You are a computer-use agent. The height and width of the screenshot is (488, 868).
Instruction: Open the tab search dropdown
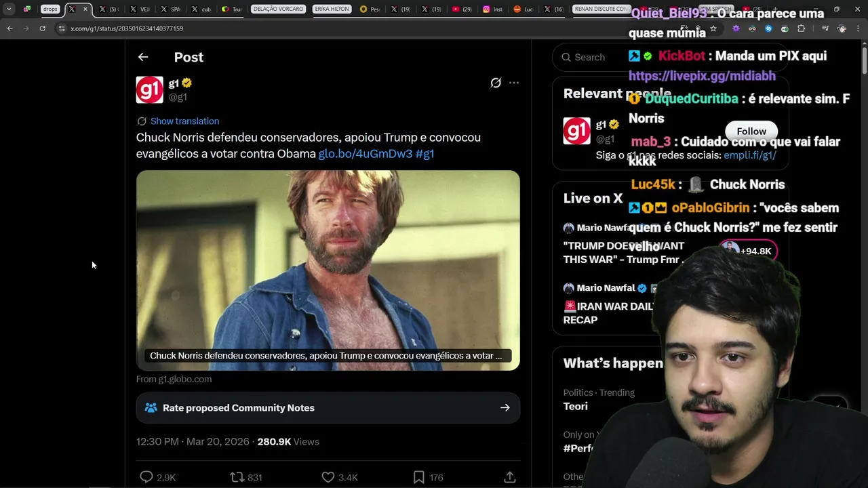pyautogui.click(x=9, y=9)
